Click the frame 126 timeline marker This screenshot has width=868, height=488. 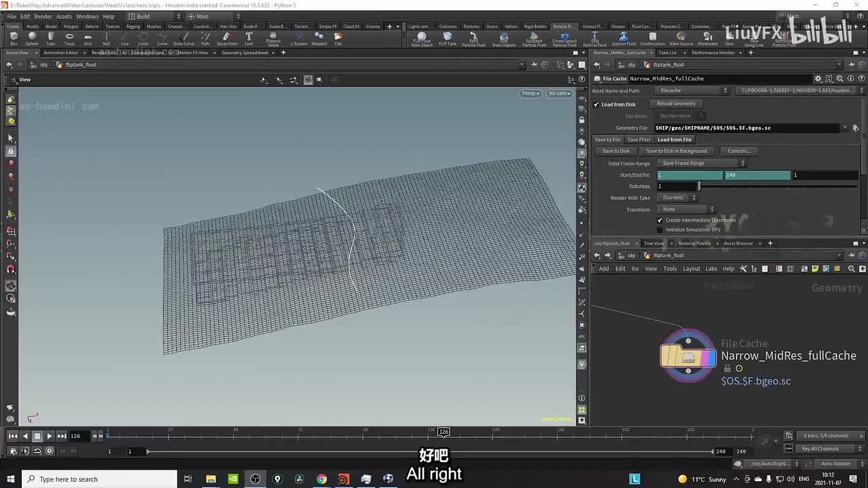[x=443, y=432]
